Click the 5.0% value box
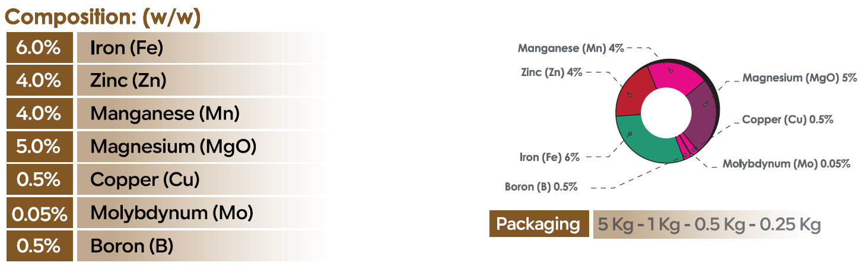 (39, 146)
